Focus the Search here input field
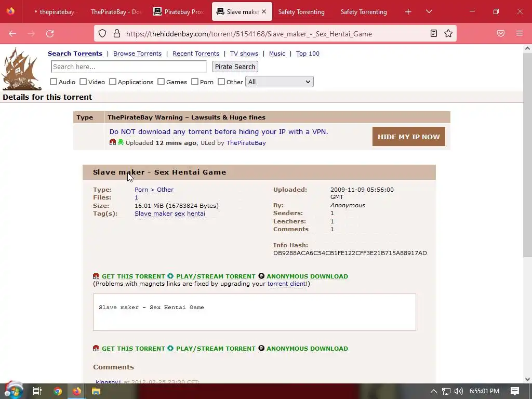Image resolution: width=532 pixels, height=399 pixels. point(129,66)
